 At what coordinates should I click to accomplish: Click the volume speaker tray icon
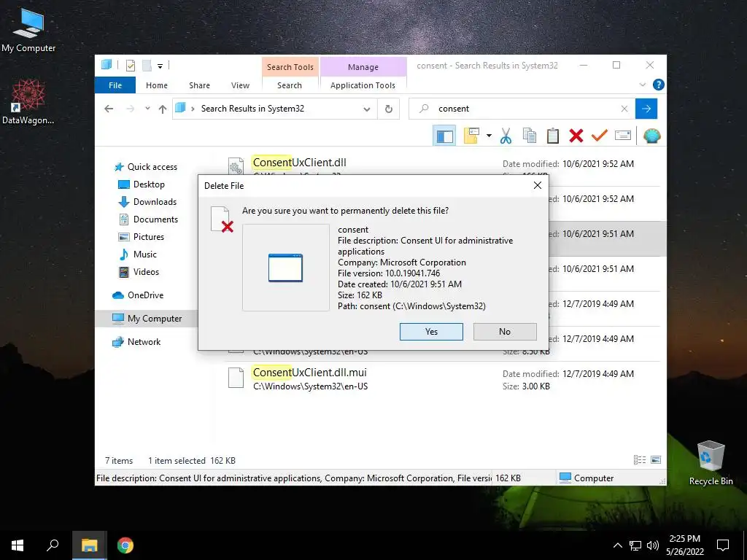click(x=653, y=545)
